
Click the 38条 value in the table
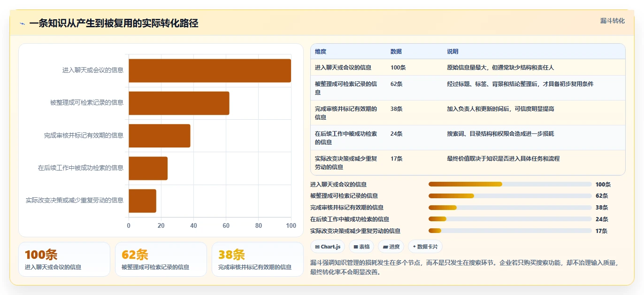click(x=397, y=109)
